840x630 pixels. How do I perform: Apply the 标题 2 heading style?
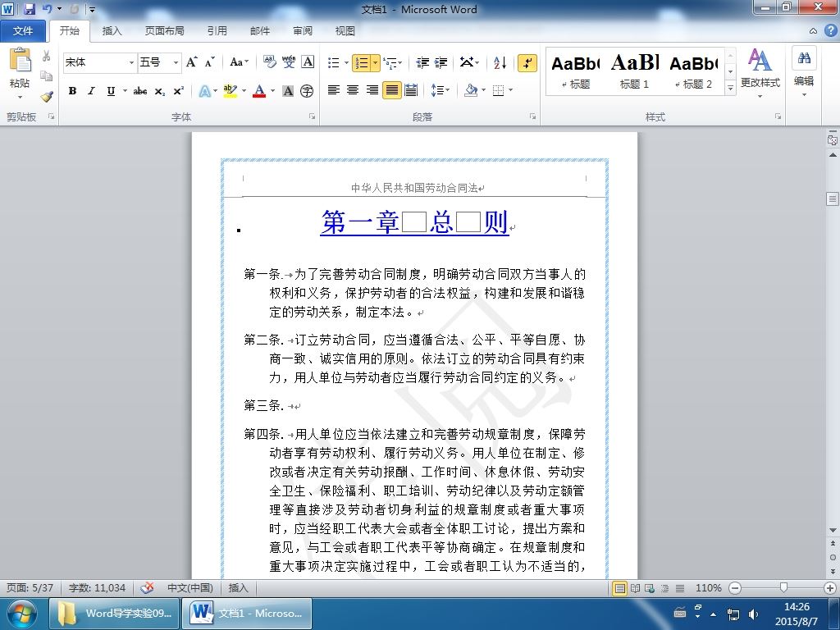coord(694,71)
